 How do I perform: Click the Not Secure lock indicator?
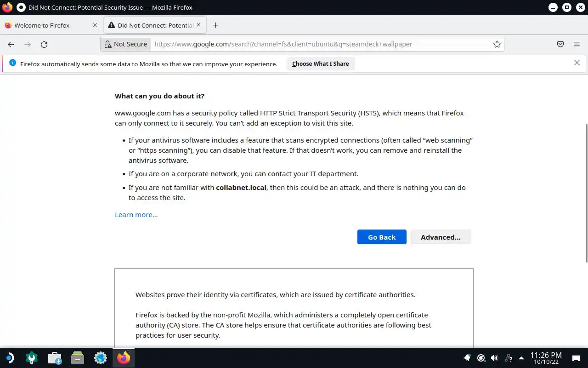126,44
